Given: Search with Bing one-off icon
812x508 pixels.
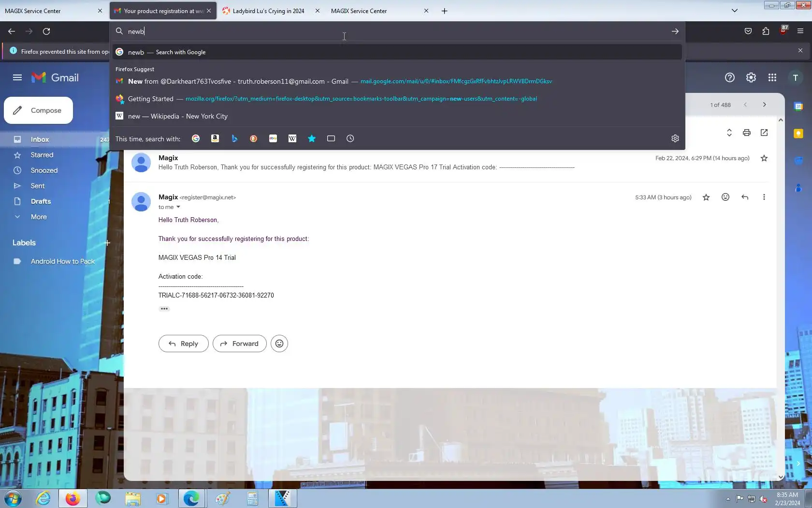Looking at the screenshot, I should pyautogui.click(x=234, y=139).
